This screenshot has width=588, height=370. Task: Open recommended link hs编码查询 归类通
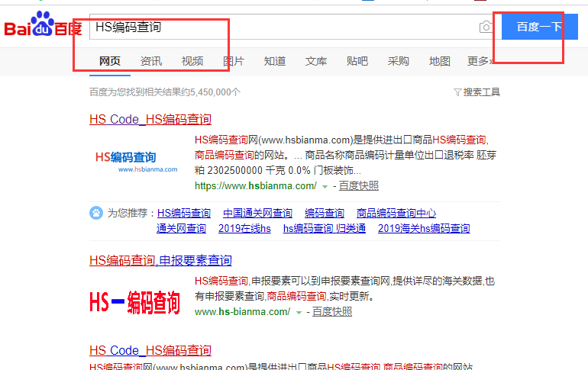click(x=325, y=228)
